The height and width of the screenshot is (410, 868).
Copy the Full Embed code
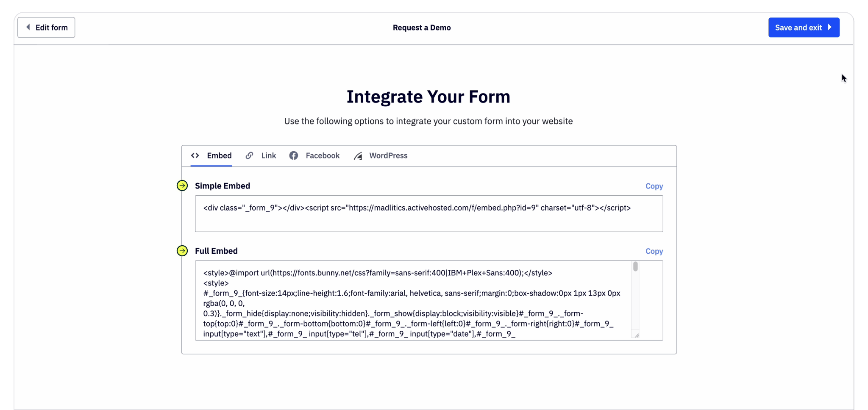click(x=654, y=251)
